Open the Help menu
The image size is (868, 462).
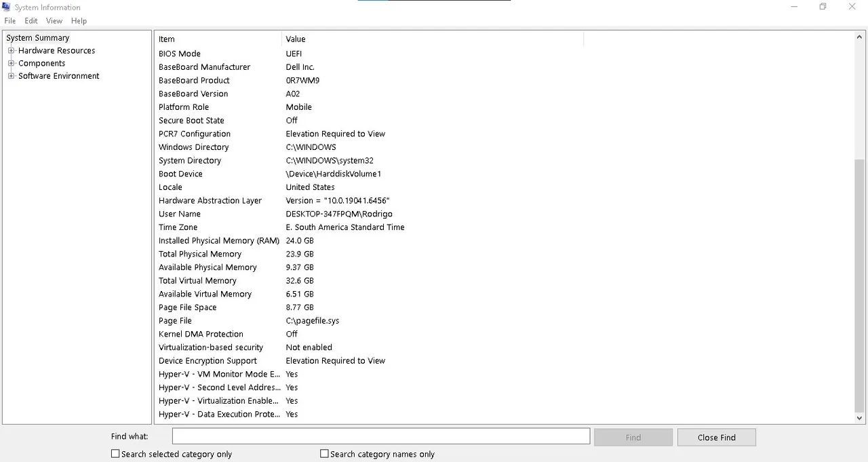pyautogui.click(x=79, y=21)
